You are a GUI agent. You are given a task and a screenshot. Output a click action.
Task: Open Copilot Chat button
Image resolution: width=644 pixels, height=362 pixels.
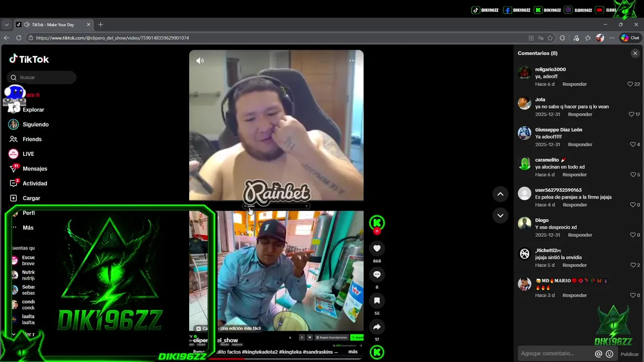[x=630, y=38]
